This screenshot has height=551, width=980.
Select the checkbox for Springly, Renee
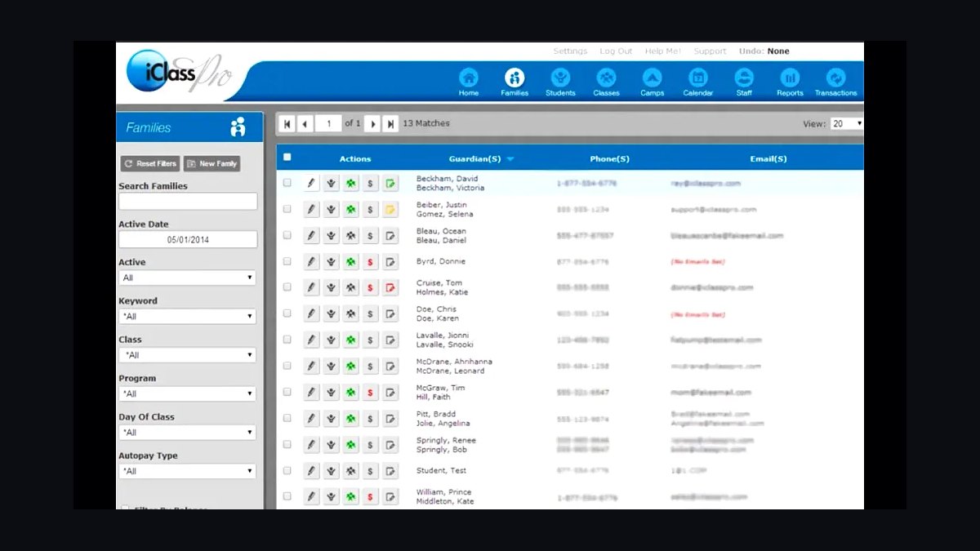(287, 444)
